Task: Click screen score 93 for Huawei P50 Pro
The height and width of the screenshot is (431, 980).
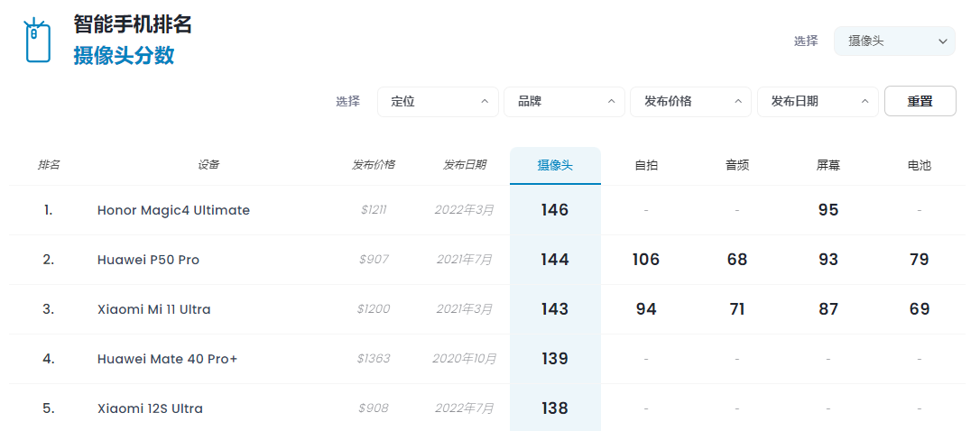Action: coord(828,260)
